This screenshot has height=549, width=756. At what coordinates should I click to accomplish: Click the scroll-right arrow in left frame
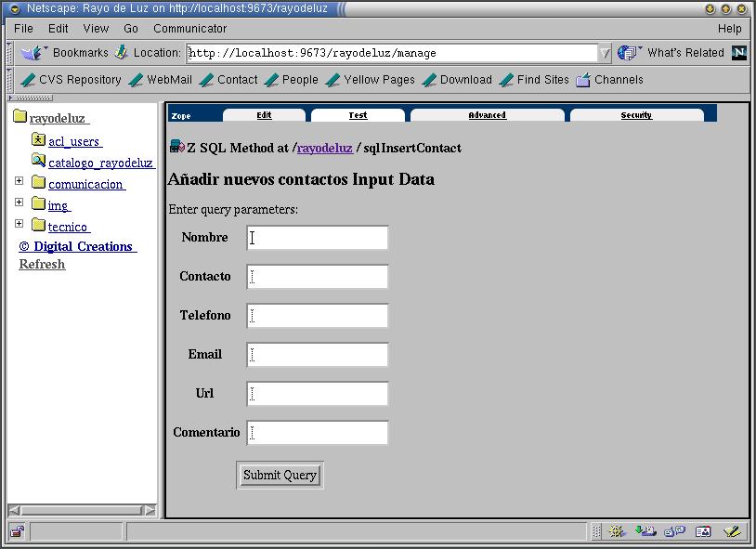pos(150,510)
